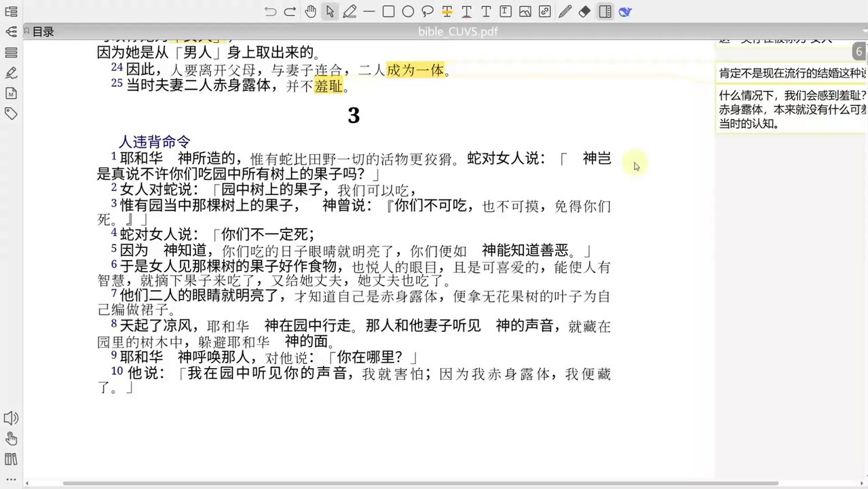
Task: Click the number 6 badge on notes
Action: [x=859, y=52]
